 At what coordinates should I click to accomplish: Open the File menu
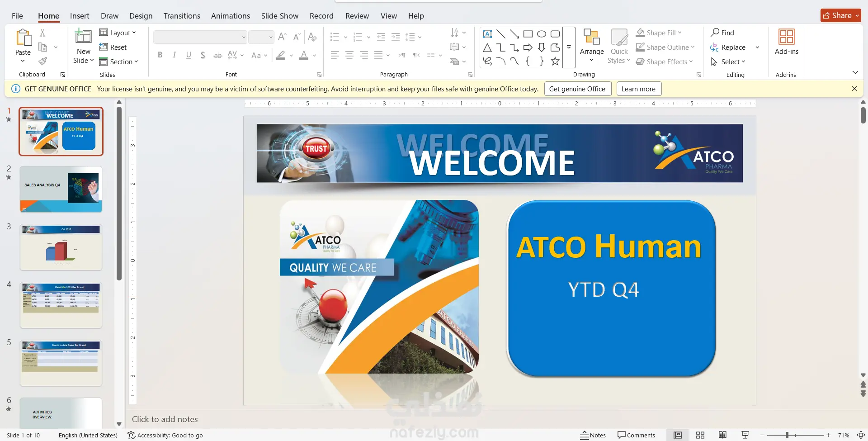[x=17, y=16]
